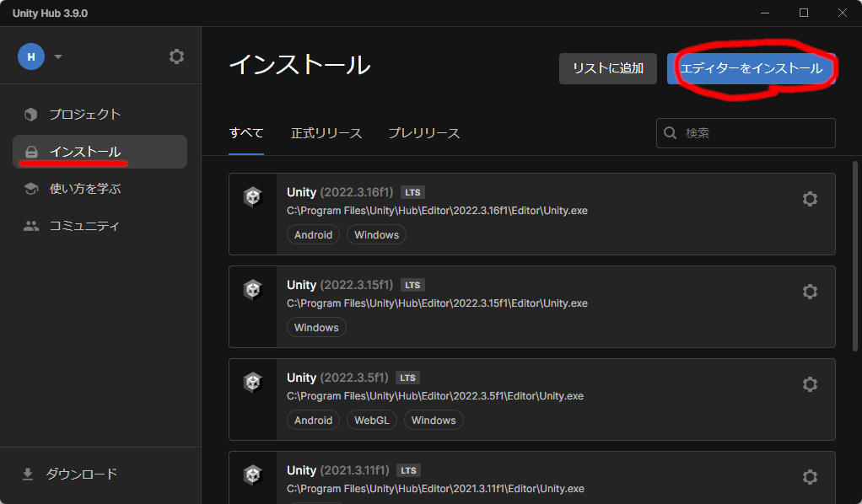Screen dimensions: 862x504
Task: Minimize the Unity Hub window
Action: [765, 13]
